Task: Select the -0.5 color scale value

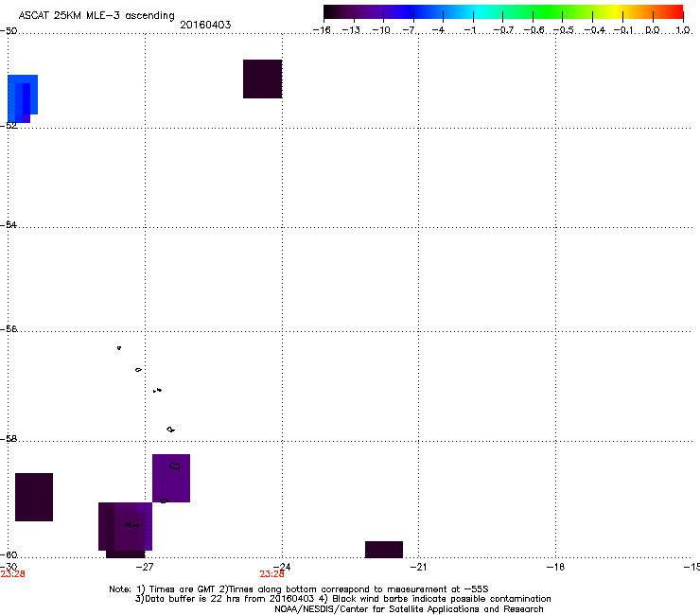Action: pyautogui.click(x=563, y=30)
